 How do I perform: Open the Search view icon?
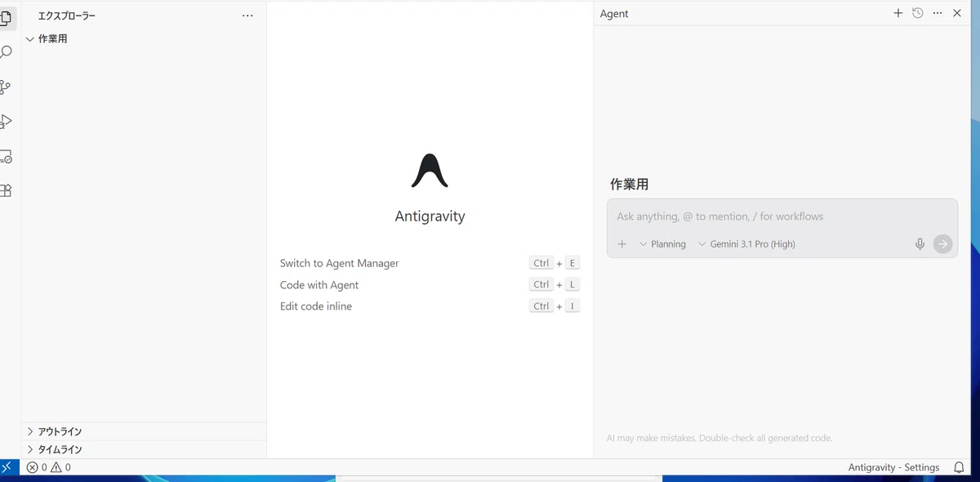[x=5, y=52]
